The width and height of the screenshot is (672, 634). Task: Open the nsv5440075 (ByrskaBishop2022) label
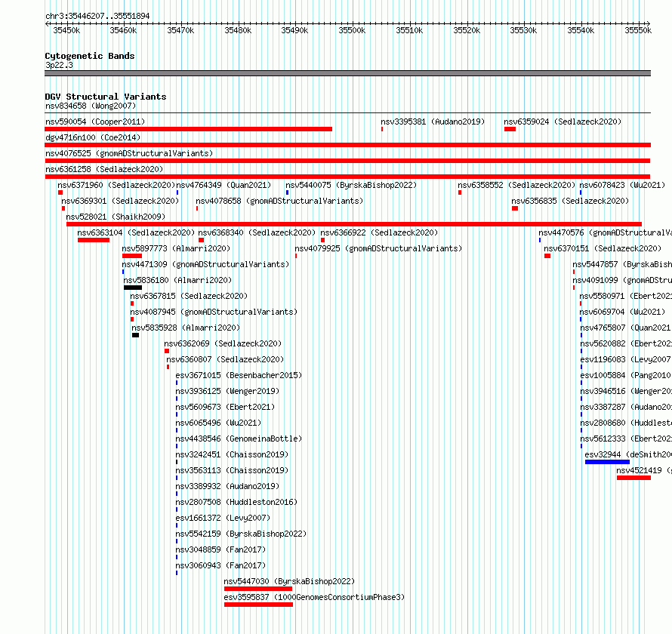pyautogui.click(x=351, y=185)
